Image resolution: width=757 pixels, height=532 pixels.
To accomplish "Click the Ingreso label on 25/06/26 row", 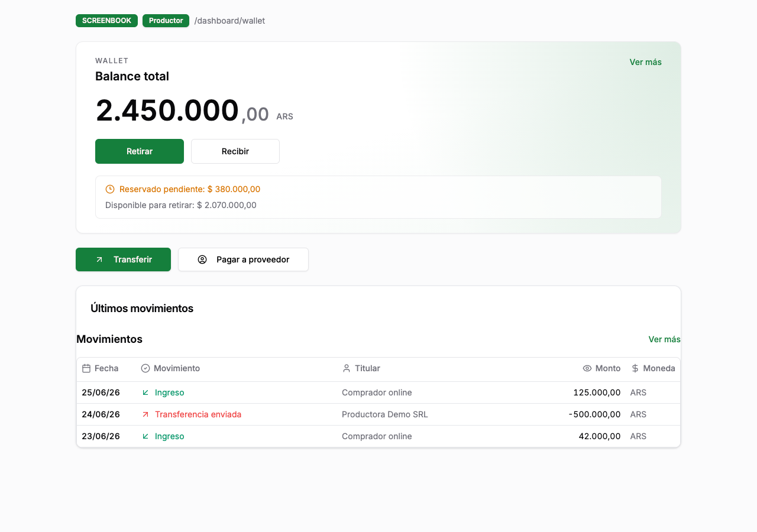I will [x=170, y=392].
